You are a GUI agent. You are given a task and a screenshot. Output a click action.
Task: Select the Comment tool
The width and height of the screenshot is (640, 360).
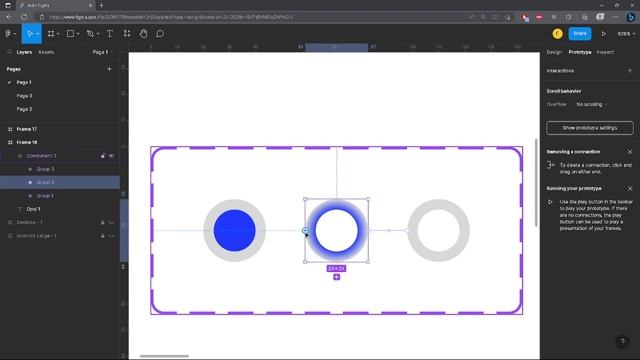(160, 34)
